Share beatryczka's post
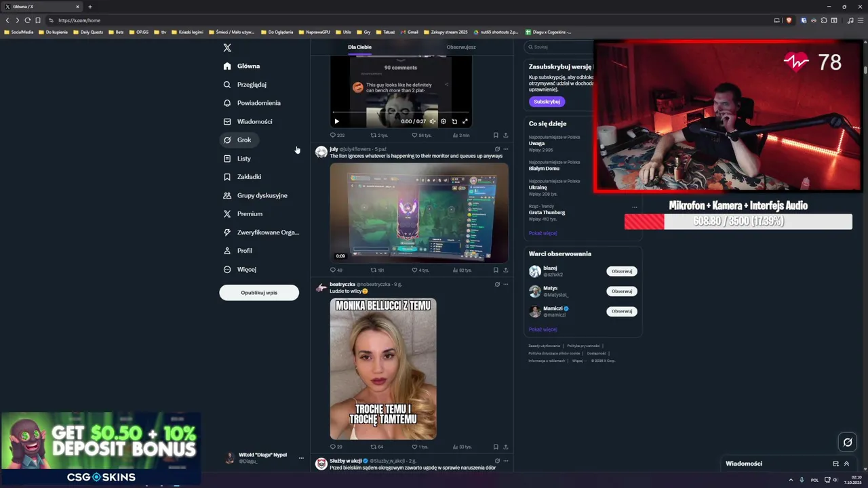868x488 pixels. click(506, 447)
